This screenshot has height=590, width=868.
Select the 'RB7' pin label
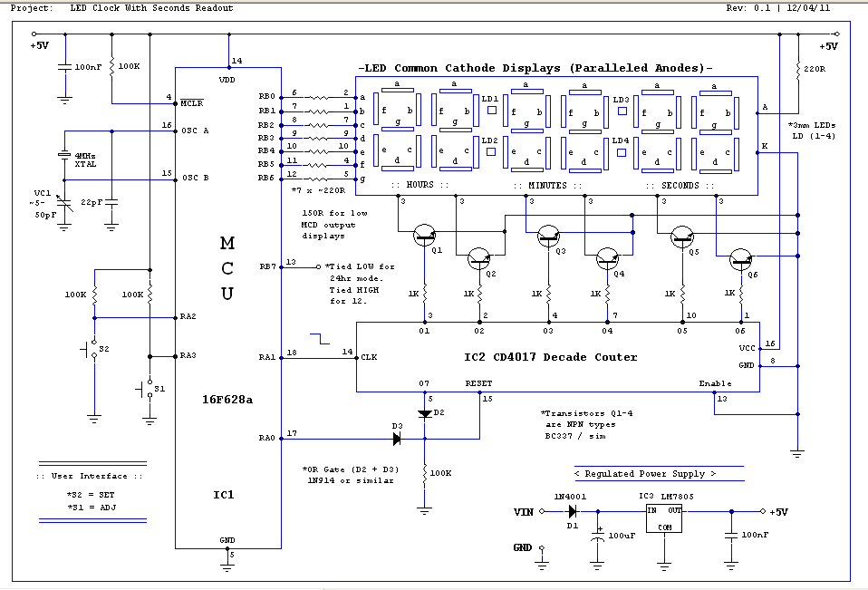(x=267, y=266)
